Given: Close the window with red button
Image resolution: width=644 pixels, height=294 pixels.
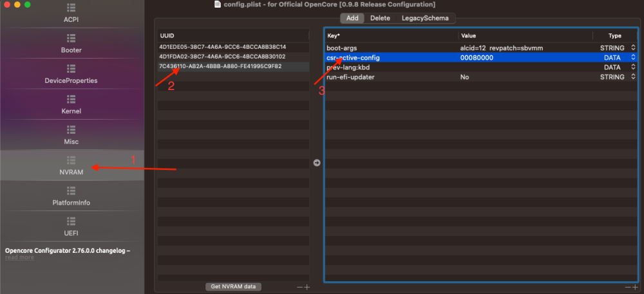Looking at the screenshot, I should [7, 5].
